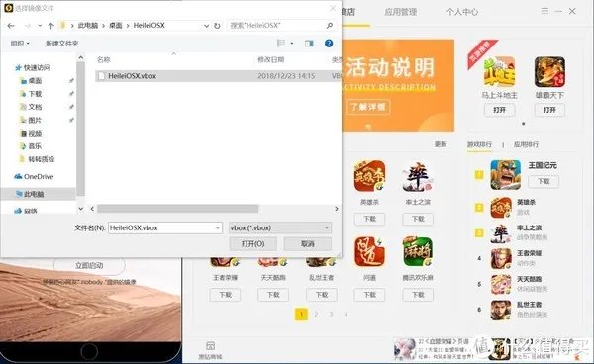Image resolution: width=594 pixels, height=364 pixels.
Task: Switch to 游戏排行 ranking tab
Action: click(479, 144)
